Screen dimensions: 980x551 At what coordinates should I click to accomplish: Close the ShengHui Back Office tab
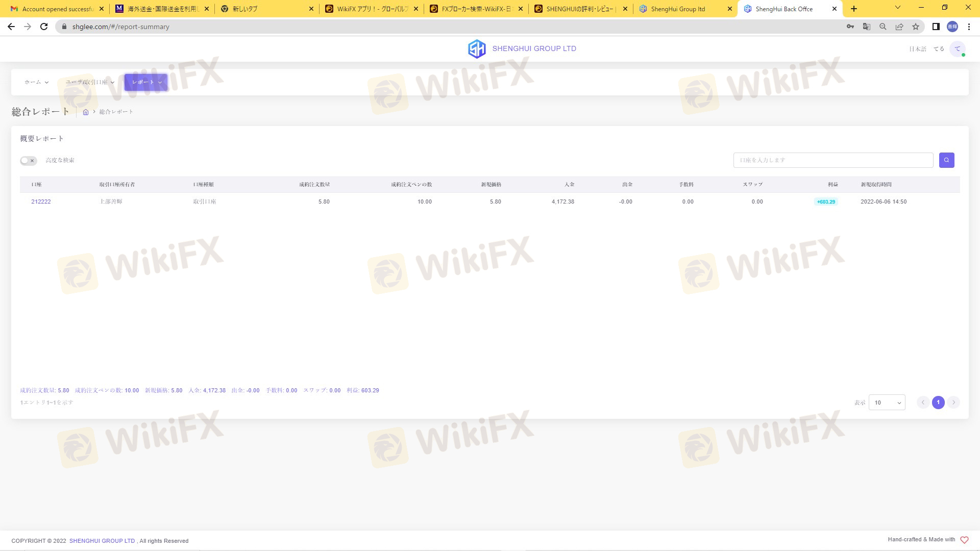835,9
